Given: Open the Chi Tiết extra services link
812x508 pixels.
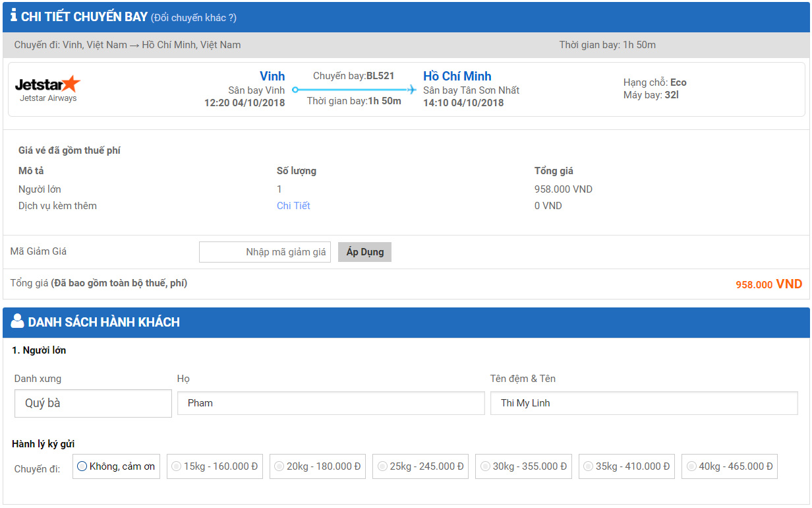Looking at the screenshot, I should point(293,206).
